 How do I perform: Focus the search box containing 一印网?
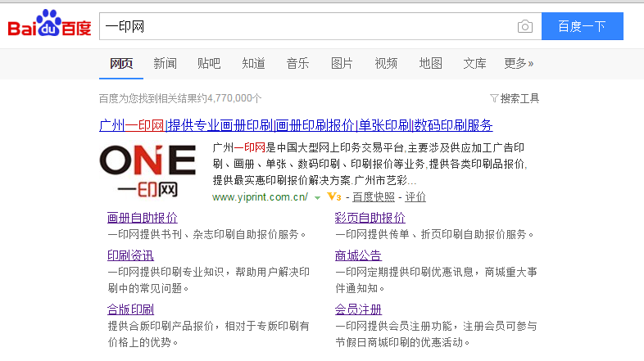tap(320, 26)
